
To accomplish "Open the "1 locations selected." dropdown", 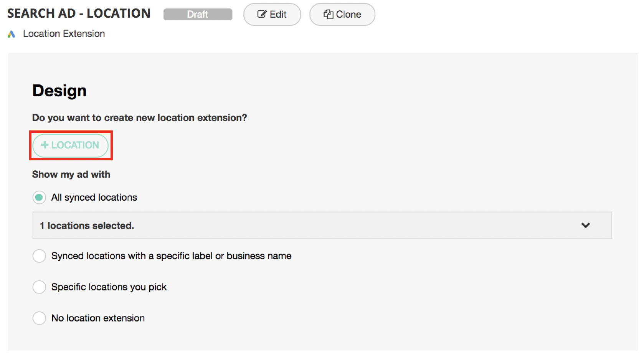I will click(x=322, y=226).
